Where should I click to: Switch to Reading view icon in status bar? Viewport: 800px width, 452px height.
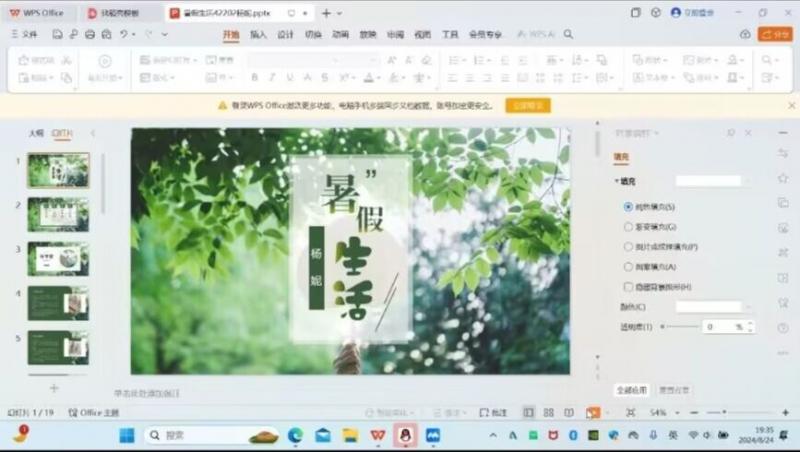click(569, 412)
